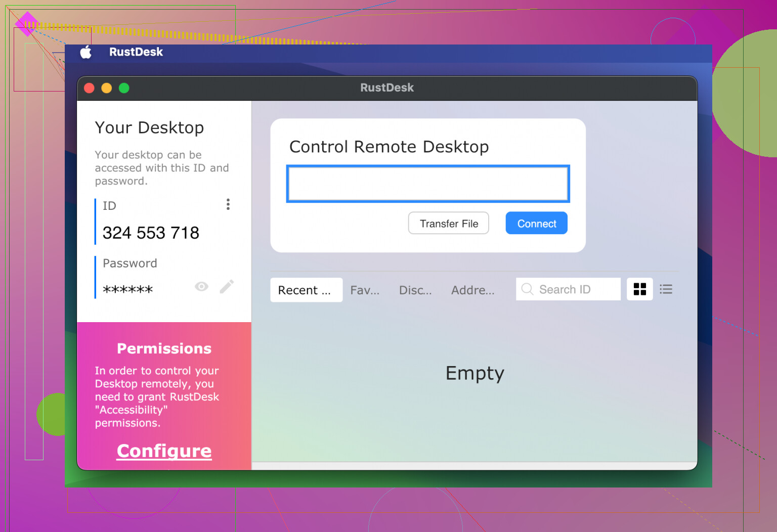Click the magnifier search icon
Viewport: 777px width, 532px height.
[527, 289]
